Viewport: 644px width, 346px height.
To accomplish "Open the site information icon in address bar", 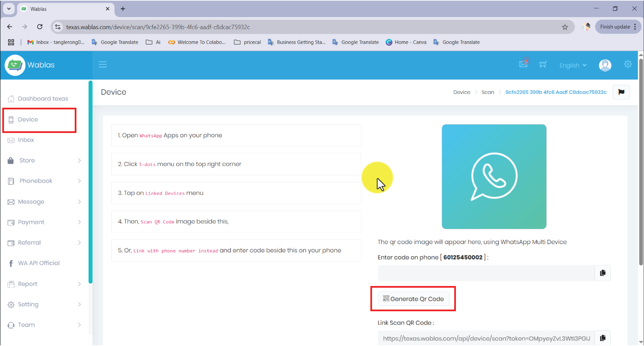I will [x=58, y=27].
